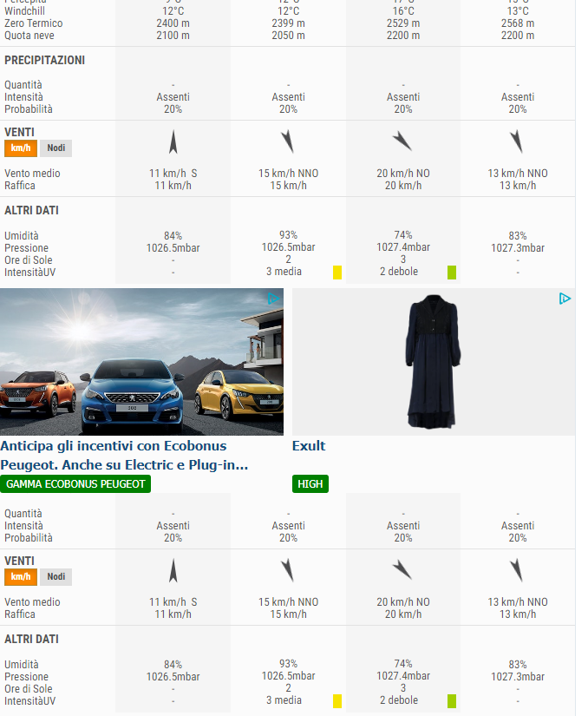Click 'ALTRI DATI' heading below the ads
Screen dimensions: 588x716
click(x=31, y=640)
